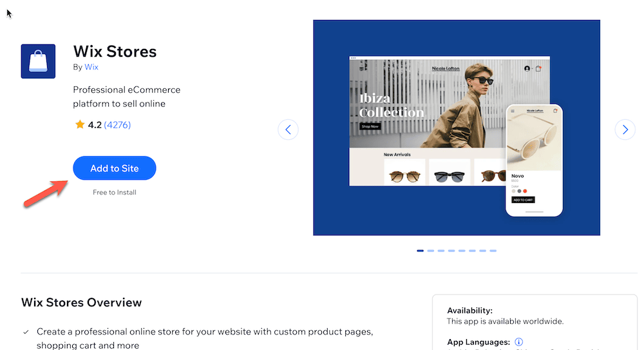Click the yellow rating star icon
This screenshot has width=644, height=350.
[80, 124]
